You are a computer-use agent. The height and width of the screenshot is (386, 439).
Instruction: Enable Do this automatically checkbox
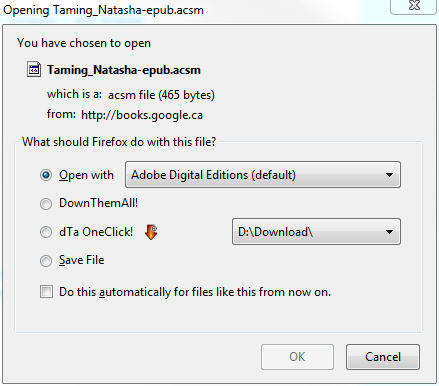pos(46,292)
